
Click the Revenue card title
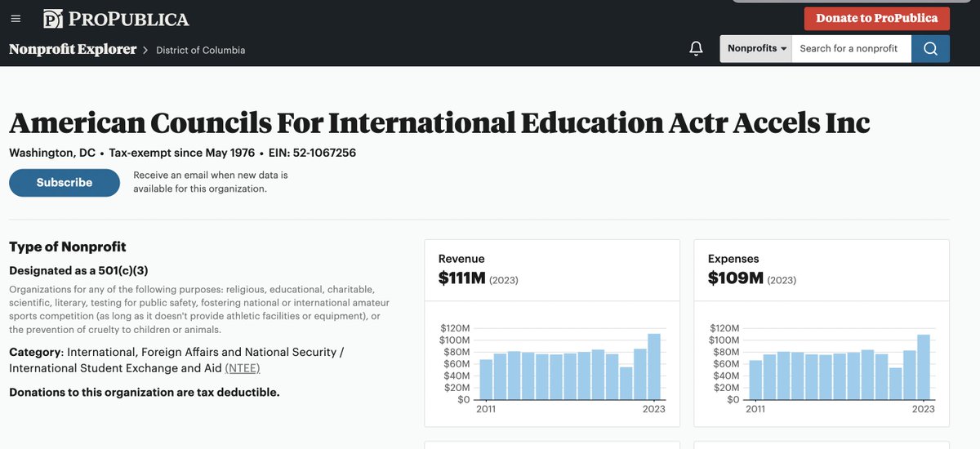pyautogui.click(x=461, y=259)
